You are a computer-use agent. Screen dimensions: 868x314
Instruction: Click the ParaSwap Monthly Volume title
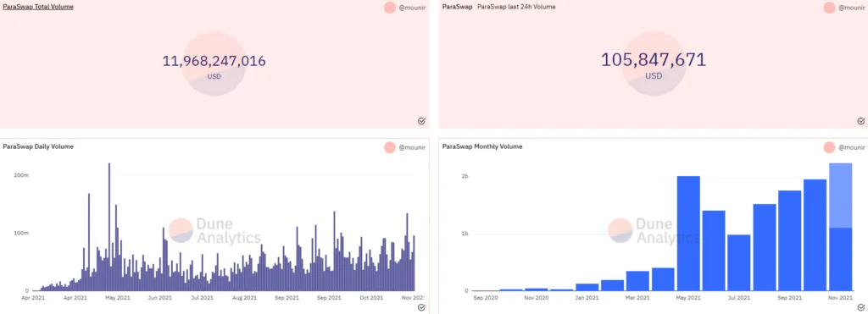tap(482, 146)
